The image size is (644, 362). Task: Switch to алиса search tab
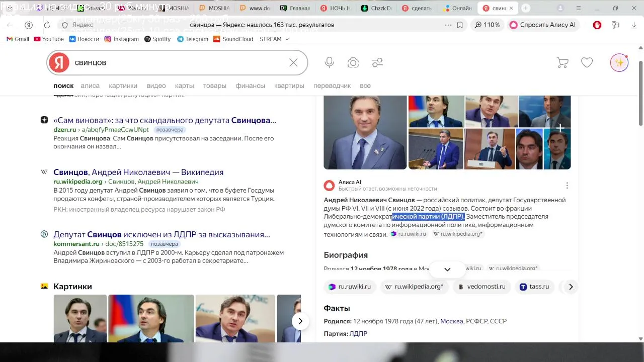pyautogui.click(x=90, y=85)
